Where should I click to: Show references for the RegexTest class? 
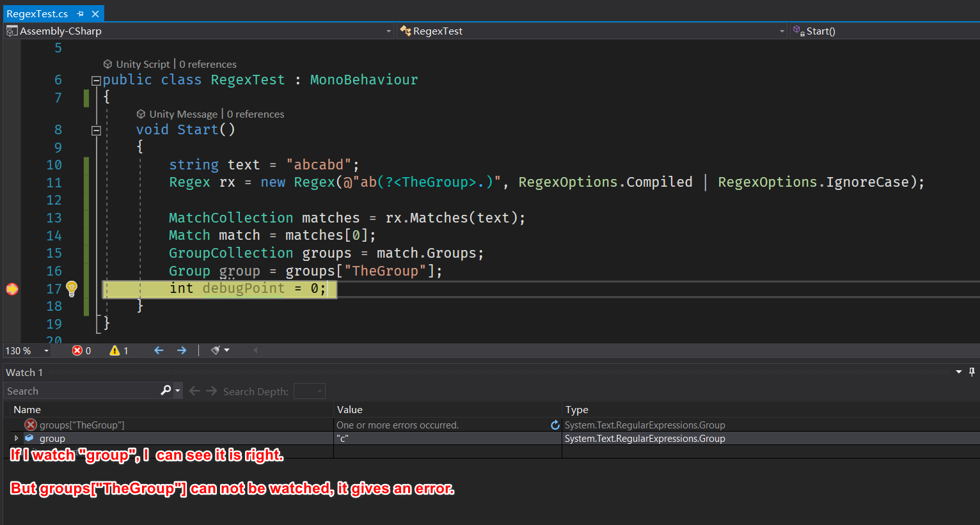[x=208, y=64]
